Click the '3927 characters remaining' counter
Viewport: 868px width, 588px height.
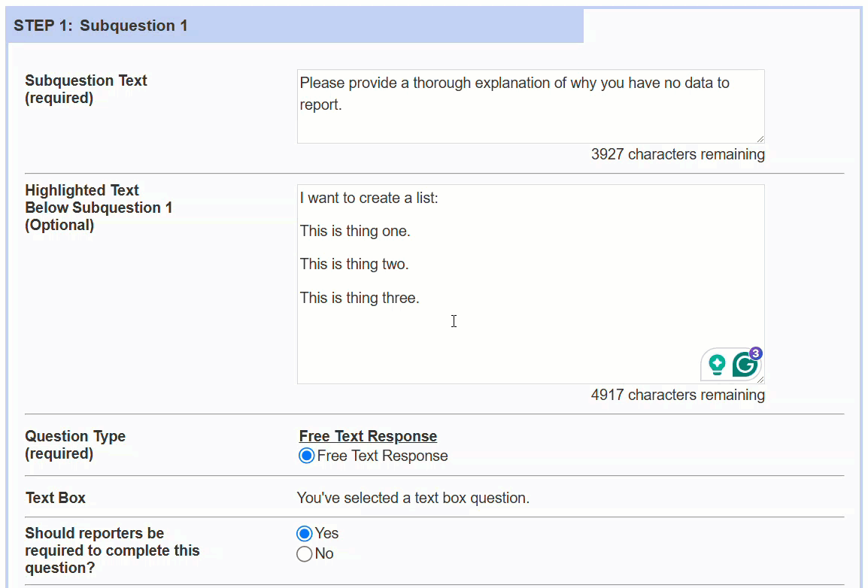click(x=677, y=155)
